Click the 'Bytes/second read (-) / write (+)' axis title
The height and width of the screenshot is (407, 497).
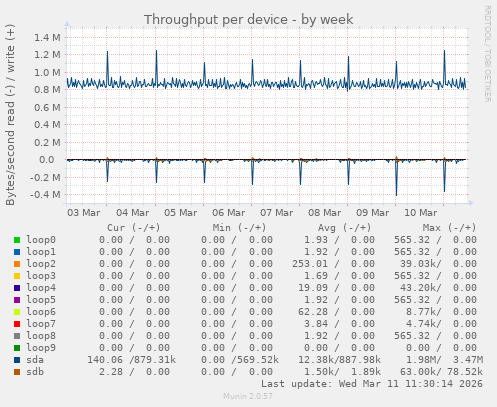coord(10,115)
